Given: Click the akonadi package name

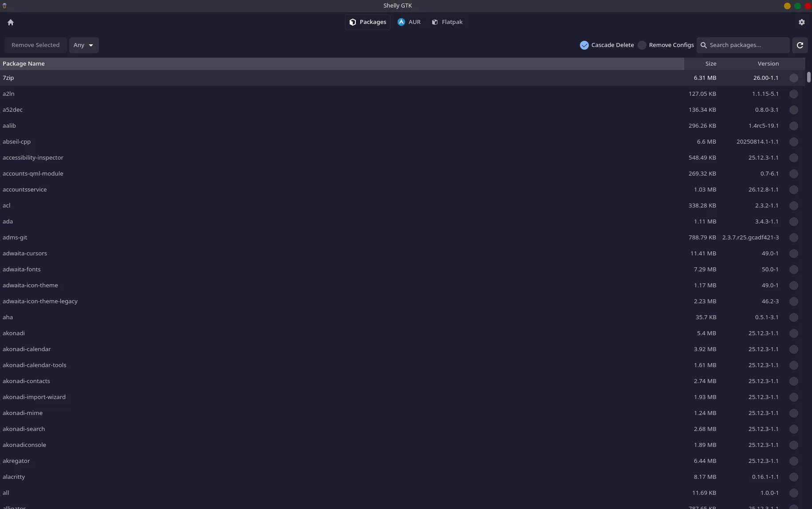Looking at the screenshot, I should tap(14, 333).
